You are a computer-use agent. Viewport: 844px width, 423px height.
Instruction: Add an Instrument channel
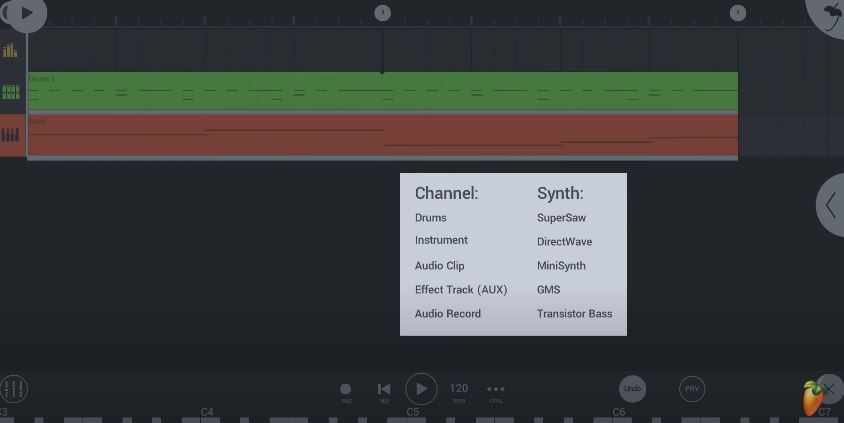click(x=441, y=240)
